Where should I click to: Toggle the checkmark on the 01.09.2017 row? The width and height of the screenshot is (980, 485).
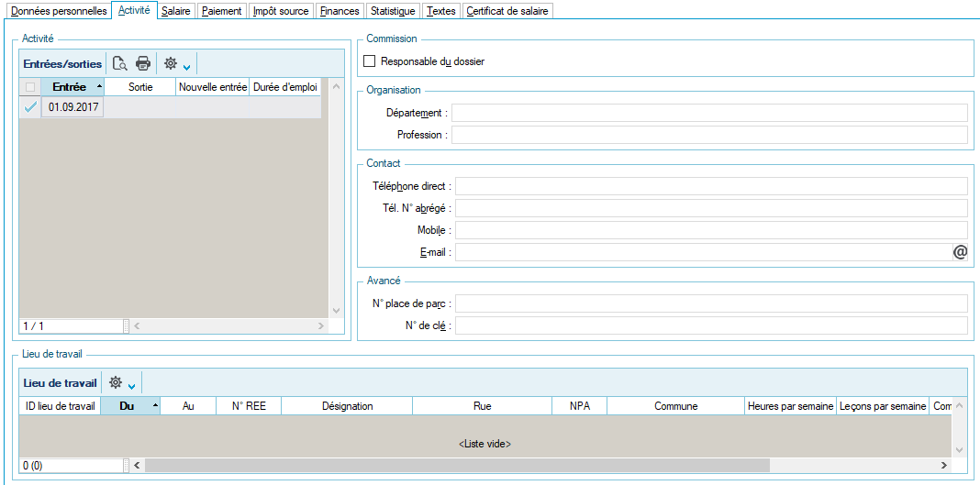(30, 107)
